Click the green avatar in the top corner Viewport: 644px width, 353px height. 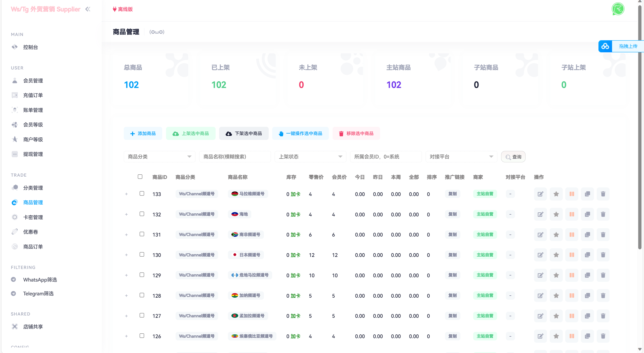(x=618, y=9)
